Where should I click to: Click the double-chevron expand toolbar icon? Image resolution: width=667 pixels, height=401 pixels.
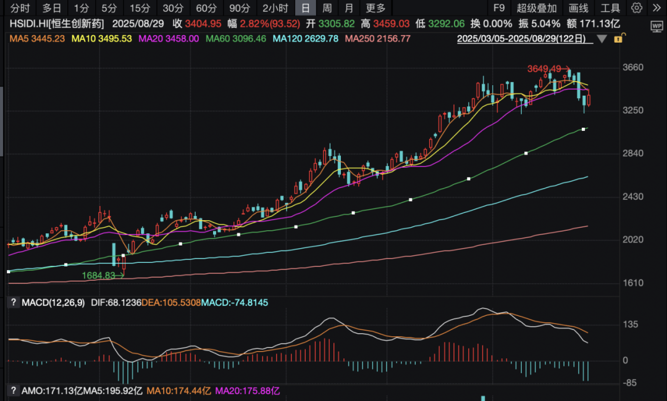(x=657, y=8)
